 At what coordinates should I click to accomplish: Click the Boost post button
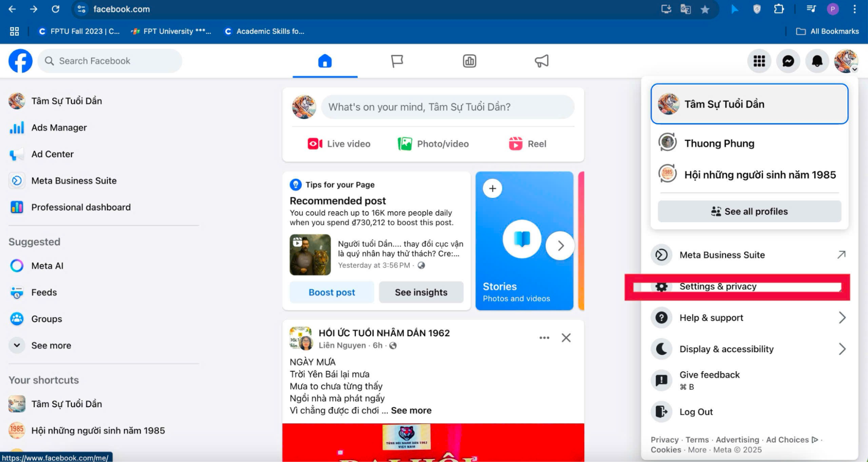pos(332,292)
